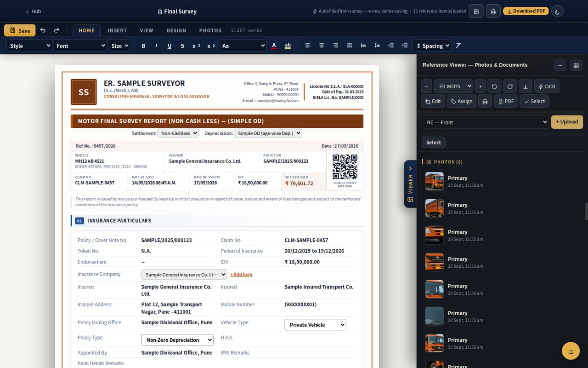Click the Download PDF button

[526, 11]
